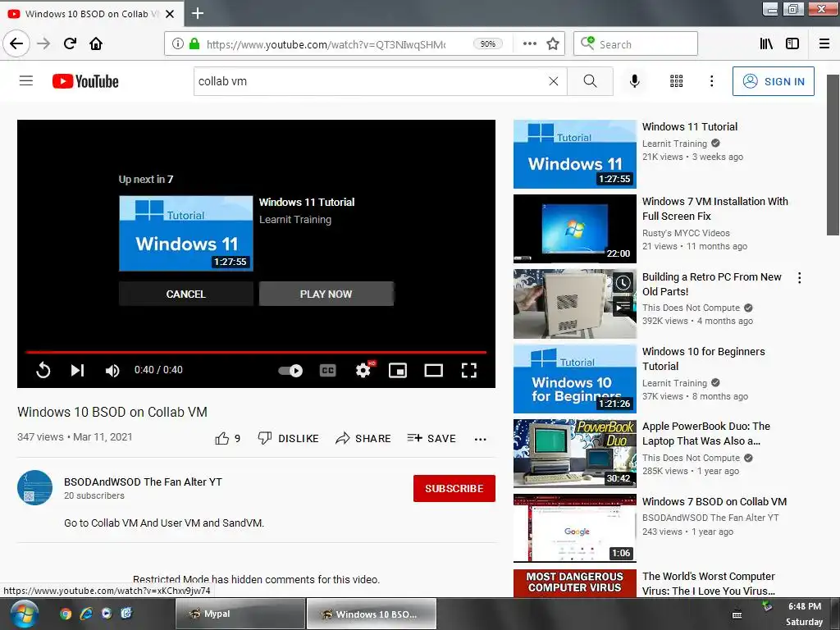
Task: Open Windows 11 Tutorial sidebar thumbnail
Action: click(x=575, y=154)
